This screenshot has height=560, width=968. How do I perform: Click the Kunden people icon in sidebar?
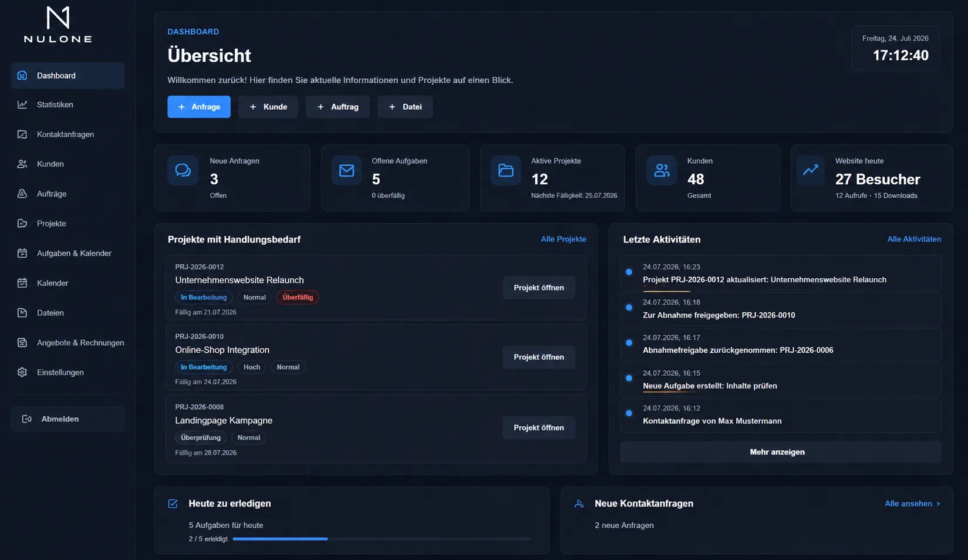tap(22, 164)
